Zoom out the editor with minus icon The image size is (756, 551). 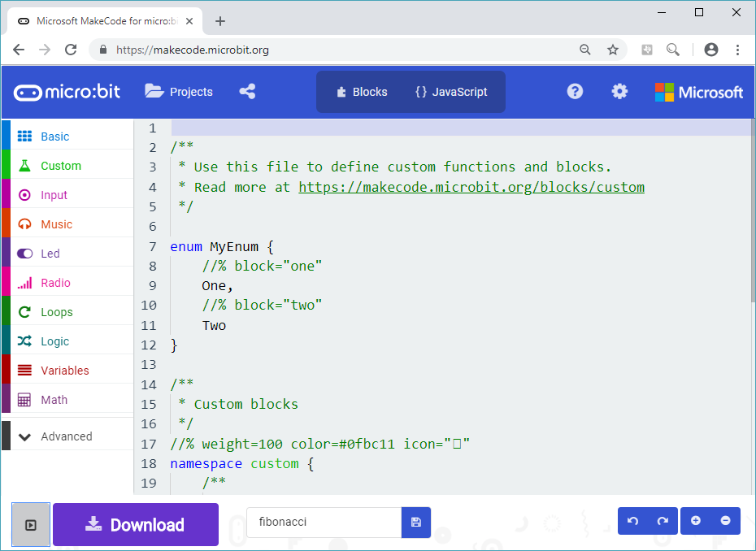coord(726,521)
